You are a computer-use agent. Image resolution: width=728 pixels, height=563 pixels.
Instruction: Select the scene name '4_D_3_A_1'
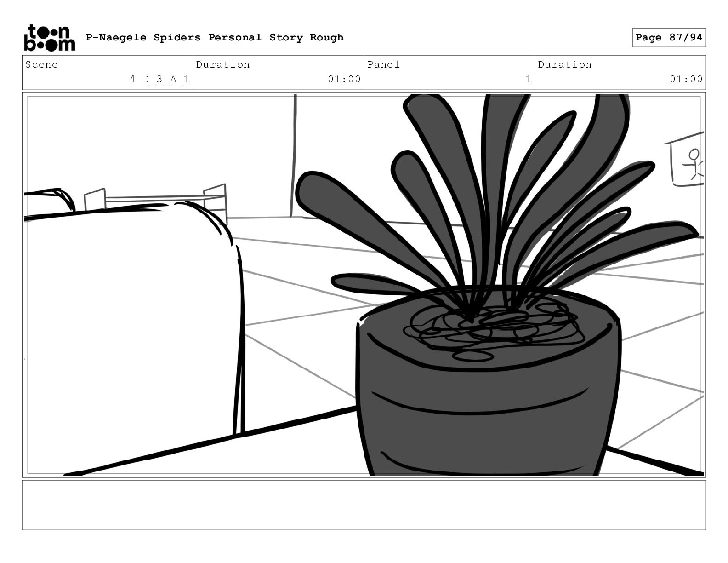click(x=159, y=79)
